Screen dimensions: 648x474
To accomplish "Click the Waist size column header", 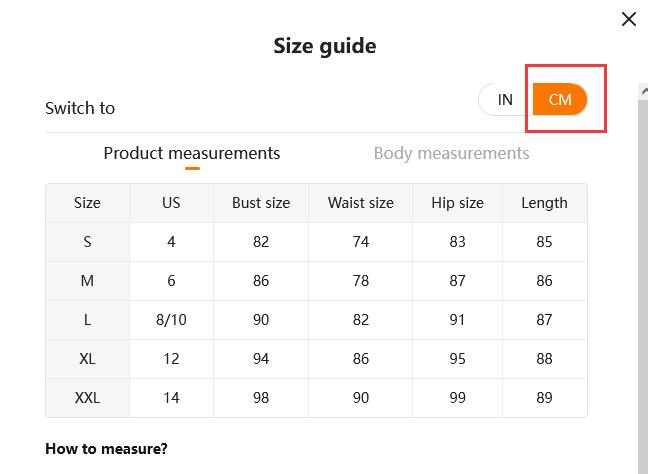I will click(361, 203).
